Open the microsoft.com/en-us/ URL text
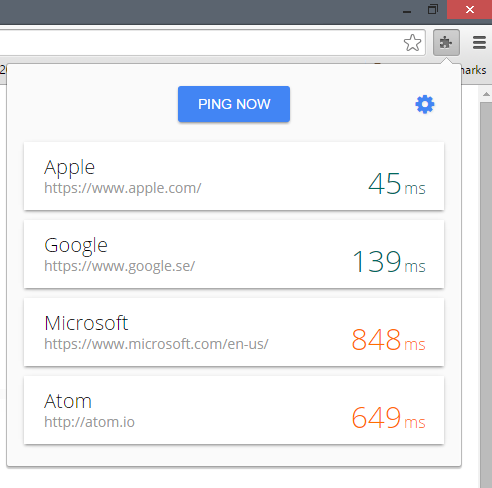Viewport: 492px width, 488px height. 156,344
